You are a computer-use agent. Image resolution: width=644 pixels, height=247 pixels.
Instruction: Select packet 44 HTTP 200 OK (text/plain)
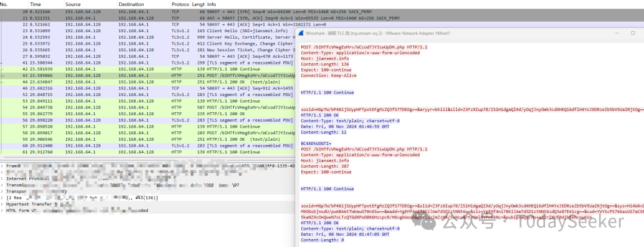(x=148, y=82)
